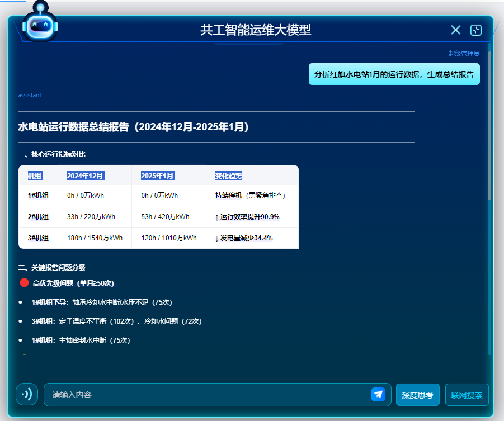The height and width of the screenshot is (421, 504).
Task: Enable the 联网搜索 option
Action: click(x=467, y=395)
